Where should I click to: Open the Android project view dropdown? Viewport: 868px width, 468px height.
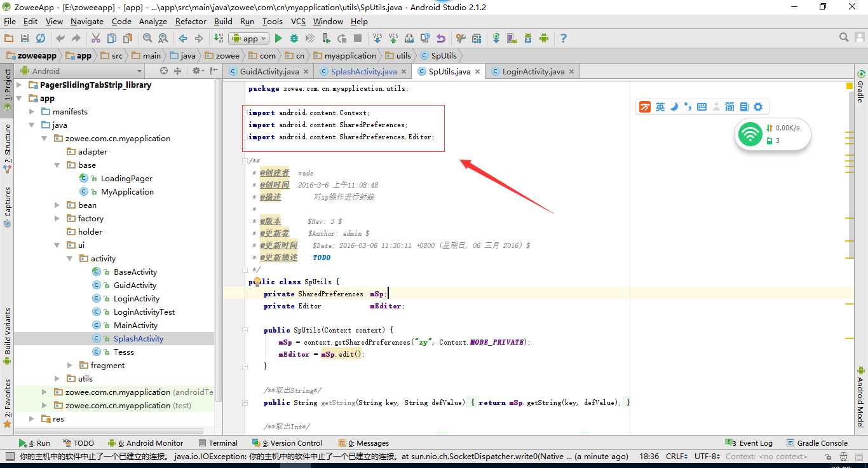81,71
